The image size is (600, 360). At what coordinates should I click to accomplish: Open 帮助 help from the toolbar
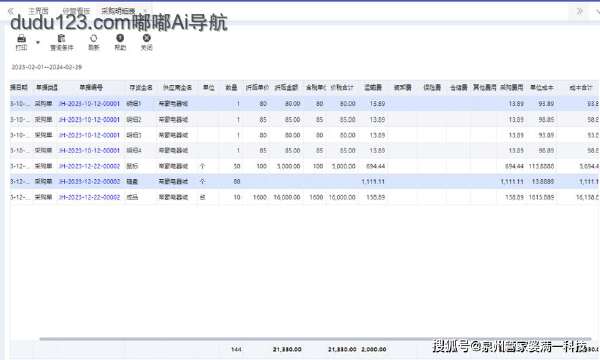(x=120, y=42)
